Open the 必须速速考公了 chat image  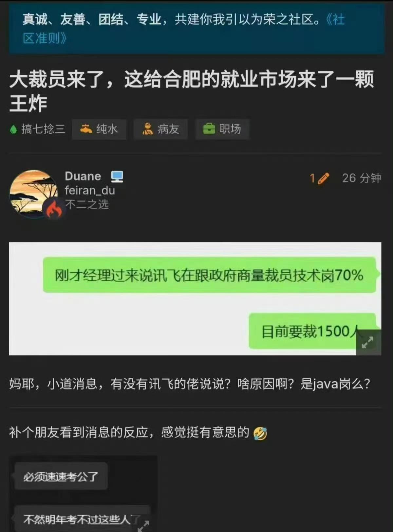click(83, 493)
